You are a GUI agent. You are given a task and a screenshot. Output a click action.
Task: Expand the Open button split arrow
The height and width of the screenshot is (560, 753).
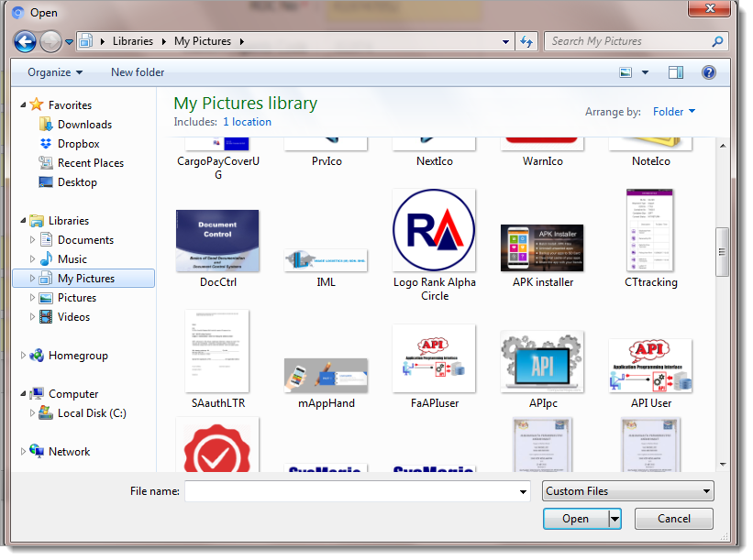click(x=615, y=519)
